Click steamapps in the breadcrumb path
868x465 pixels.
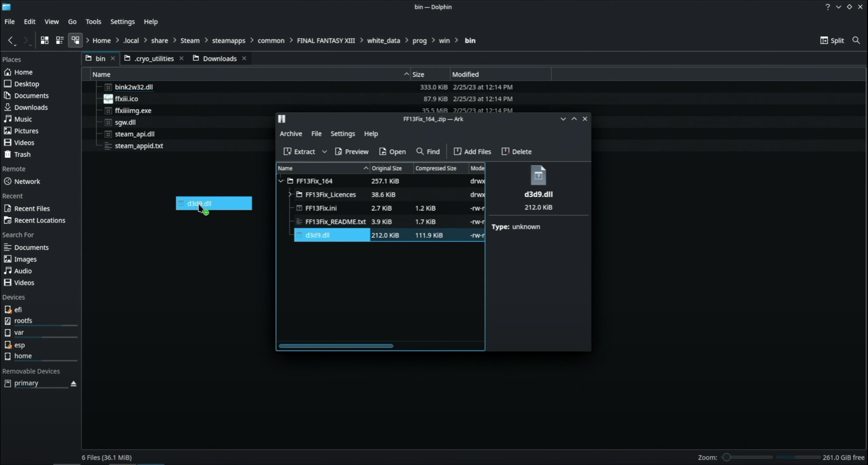click(x=229, y=41)
